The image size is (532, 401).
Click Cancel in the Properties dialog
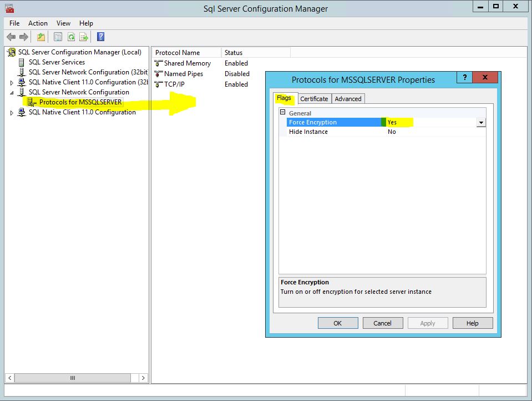coord(383,323)
